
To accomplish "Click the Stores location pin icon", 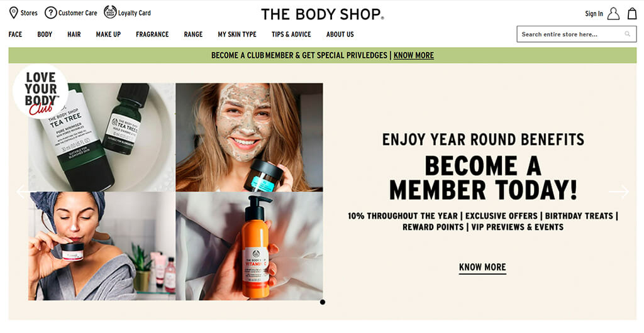I will point(14,13).
